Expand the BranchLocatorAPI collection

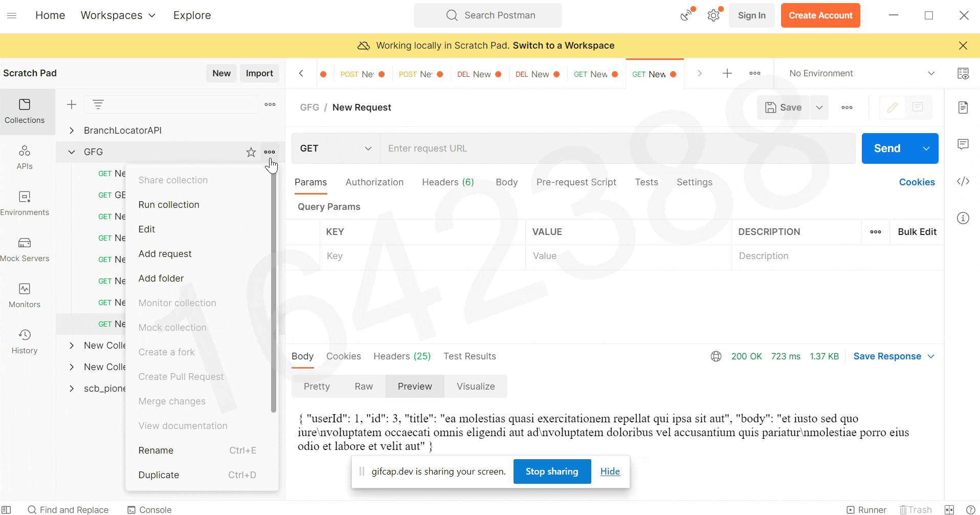click(72, 131)
